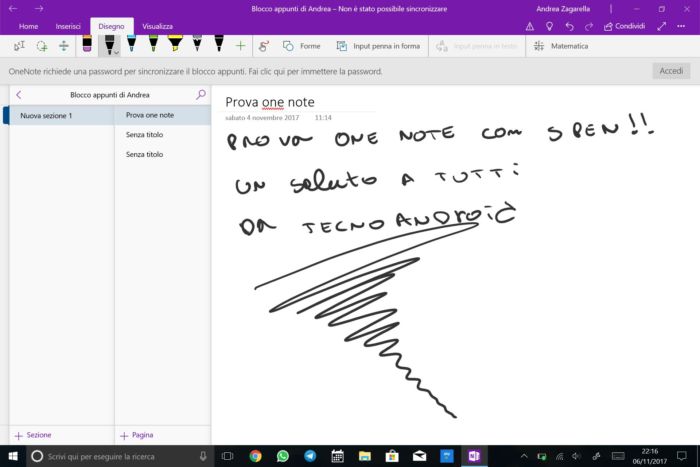
Task: Navigate forward with the title bar arrow
Action: (x=39, y=8)
